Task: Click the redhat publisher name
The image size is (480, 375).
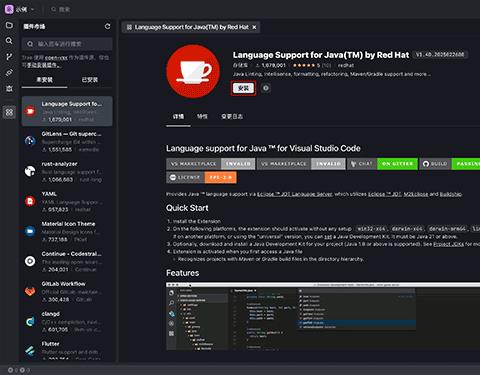Action: (x=346, y=65)
